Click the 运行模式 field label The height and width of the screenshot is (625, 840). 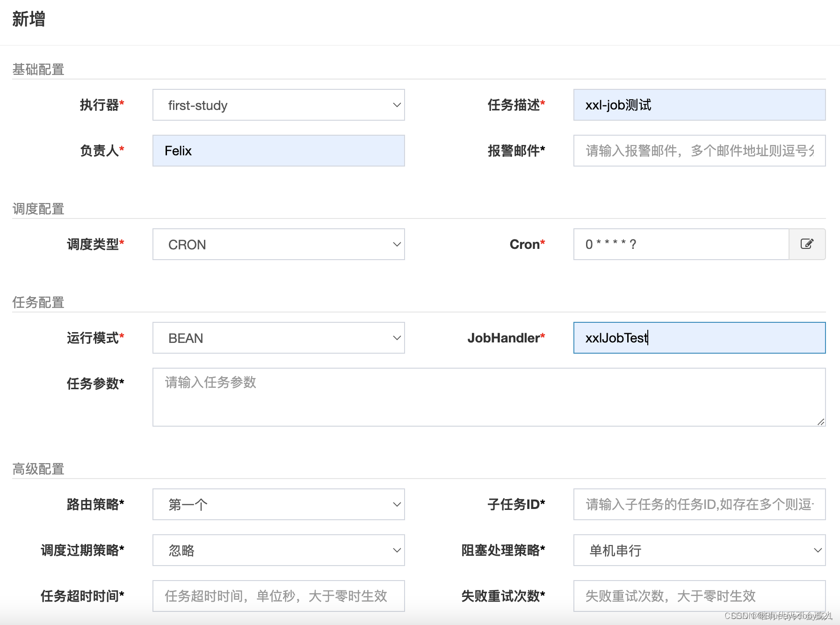[x=95, y=338]
